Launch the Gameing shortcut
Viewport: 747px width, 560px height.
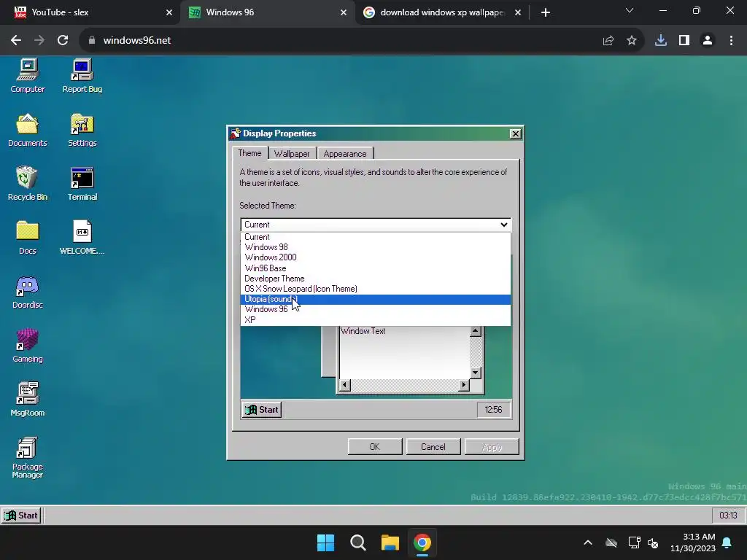[x=27, y=345]
